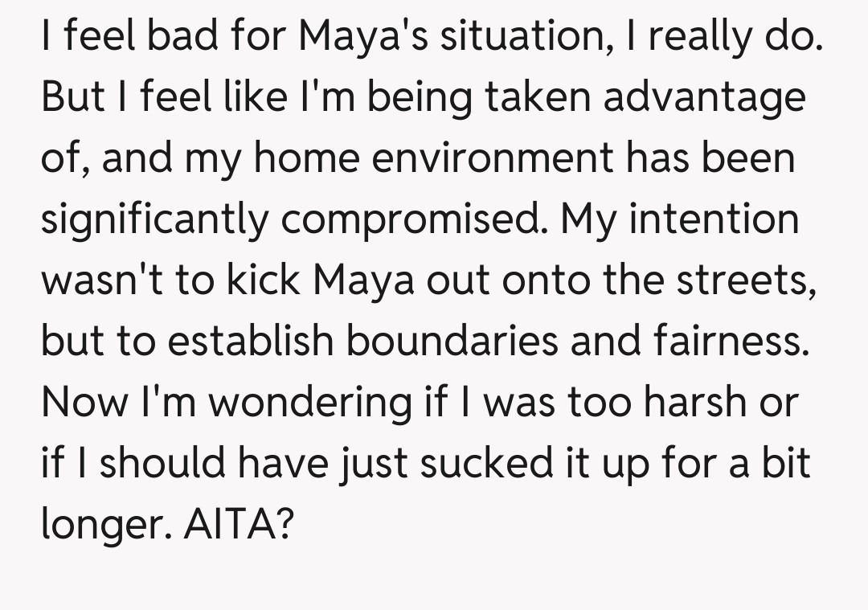
Task: Click on the word "streets"
Action: 752,280
